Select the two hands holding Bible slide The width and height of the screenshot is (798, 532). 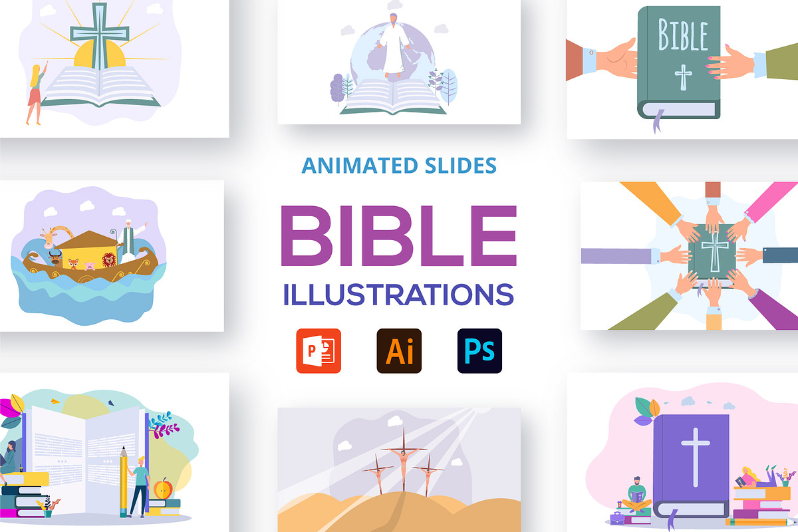[682, 69]
